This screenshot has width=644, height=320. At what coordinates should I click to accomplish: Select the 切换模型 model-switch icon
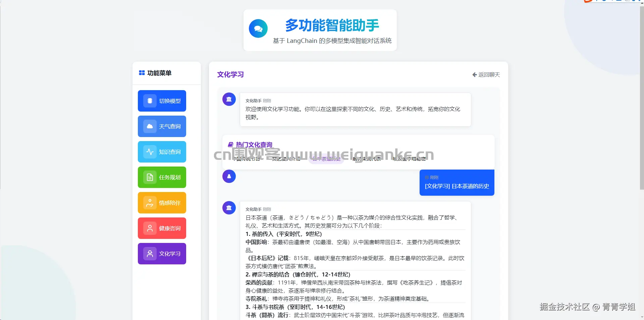click(x=150, y=101)
